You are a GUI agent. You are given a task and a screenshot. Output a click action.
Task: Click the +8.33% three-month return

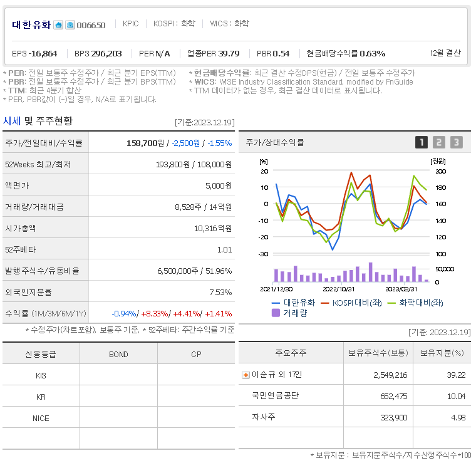click(155, 314)
